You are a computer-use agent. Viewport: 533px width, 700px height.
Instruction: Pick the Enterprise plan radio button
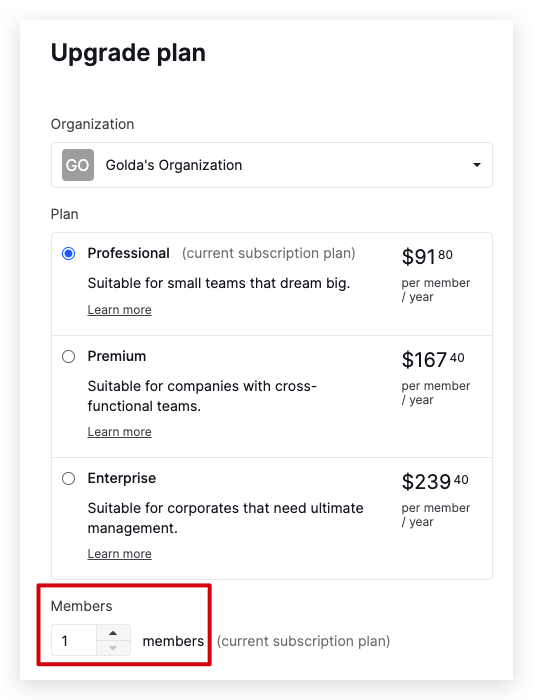tap(68, 479)
